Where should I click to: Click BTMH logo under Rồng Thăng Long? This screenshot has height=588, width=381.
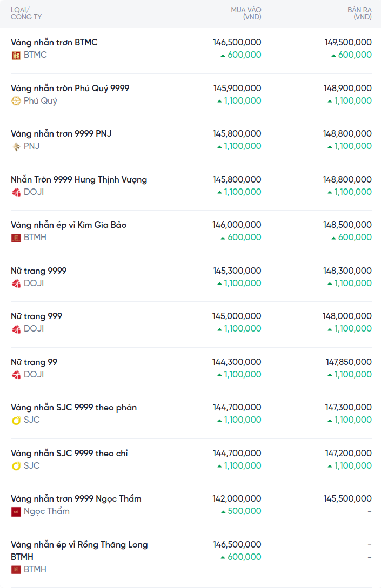tap(16, 570)
